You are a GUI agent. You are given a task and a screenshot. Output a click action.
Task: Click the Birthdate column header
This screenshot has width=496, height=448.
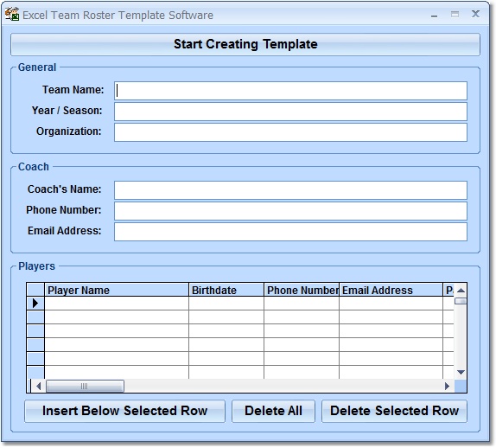point(226,290)
